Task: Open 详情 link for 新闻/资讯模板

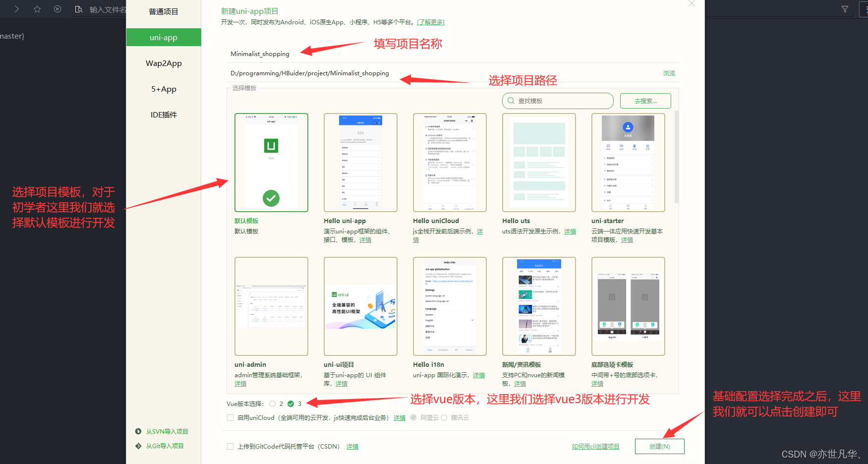Action: (x=520, y=384)
